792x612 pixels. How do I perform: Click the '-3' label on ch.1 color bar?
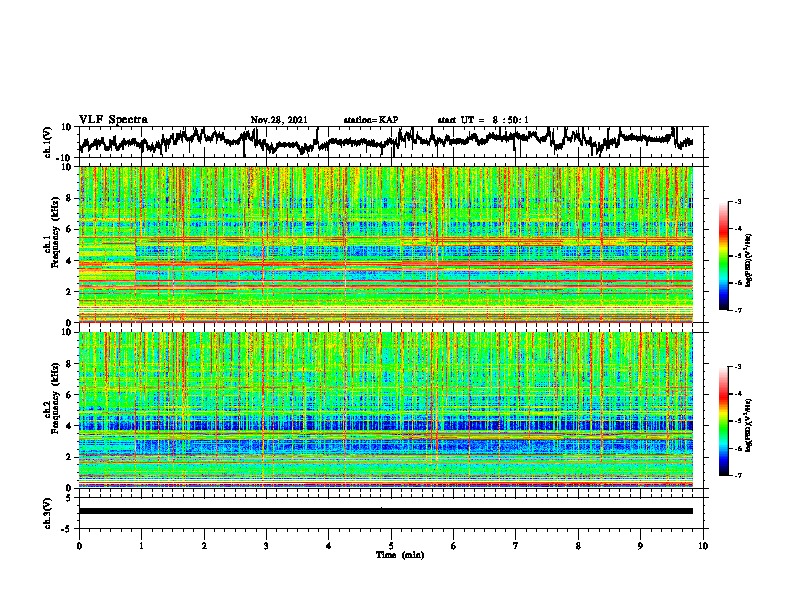[737, 202]
